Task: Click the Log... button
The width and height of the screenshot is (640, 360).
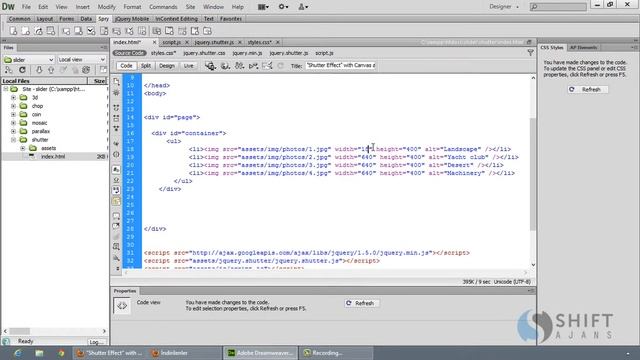Action: point(97,342)
